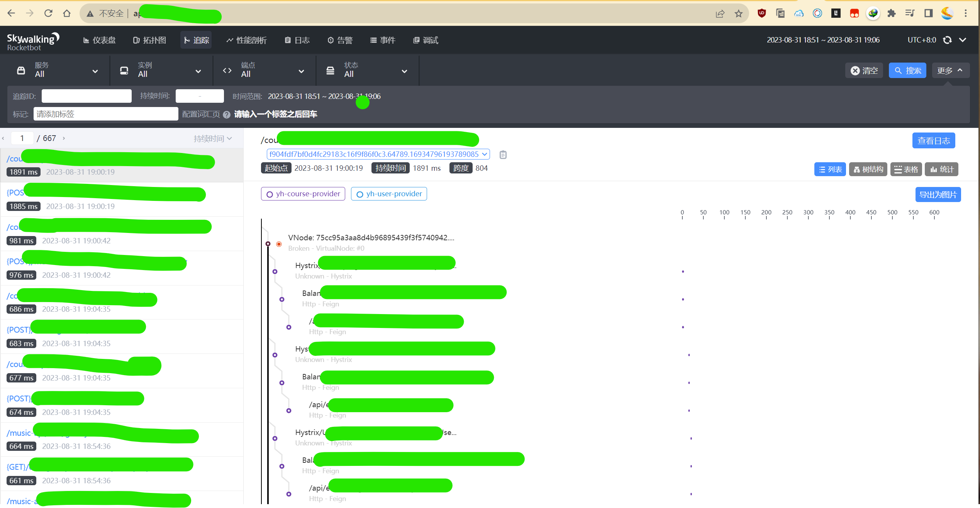Click the Skywalking Rocketbot logo

click(33, 42)
